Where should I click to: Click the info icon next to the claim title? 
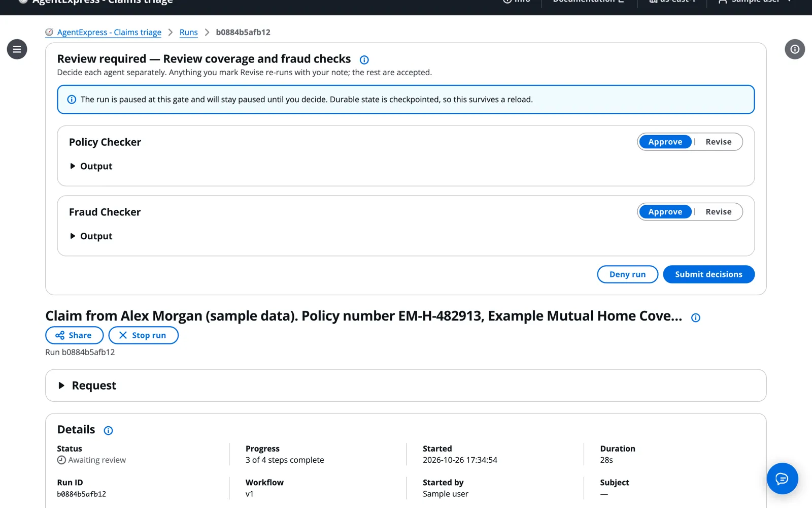(696, 317)
